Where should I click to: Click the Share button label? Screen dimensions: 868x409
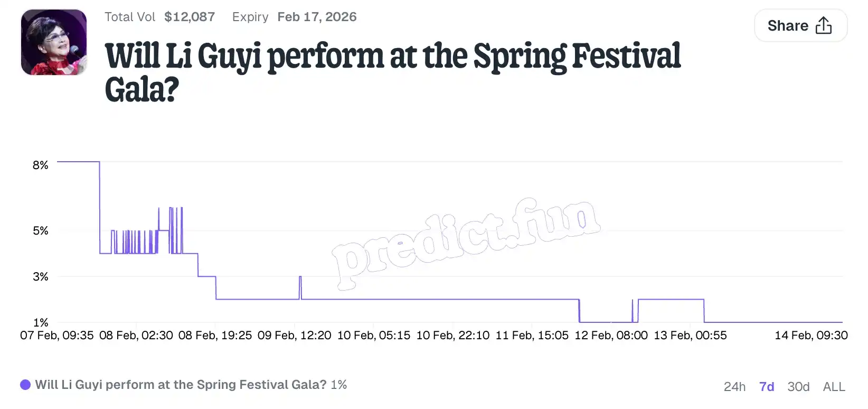point(787,25)
